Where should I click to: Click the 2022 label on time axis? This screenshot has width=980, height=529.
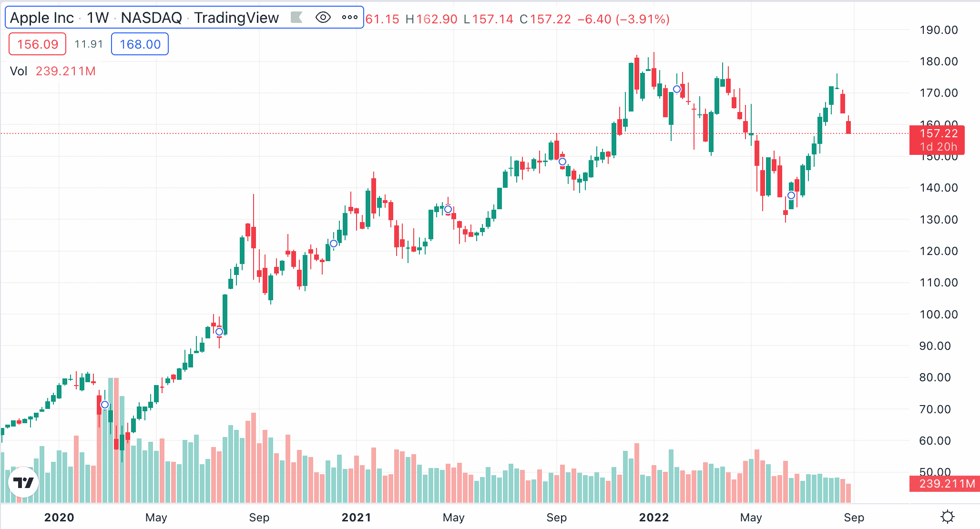[x=654, y=518]
